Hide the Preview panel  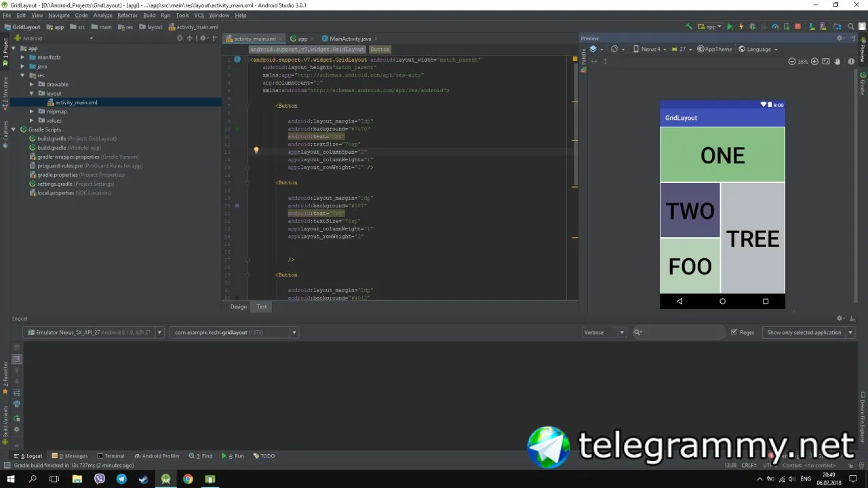click(853, 38)
